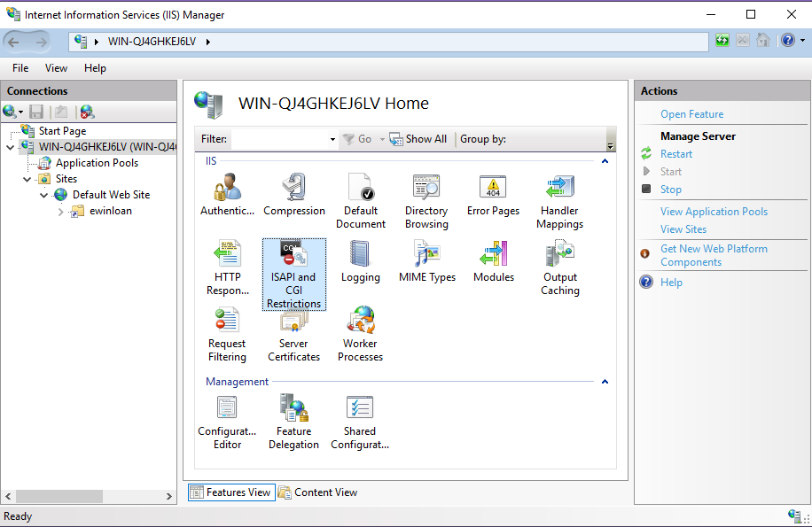Click the Help link in Actions
Viewport: 812px width, 527px height.
(671, 283)
